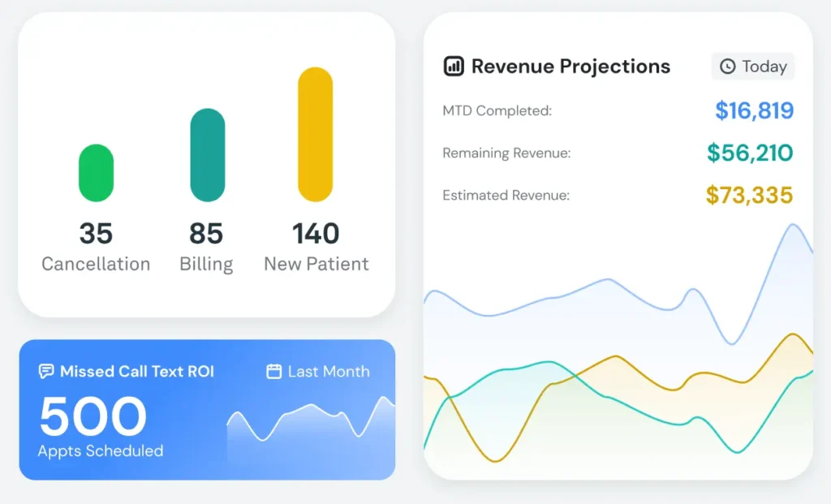The width and height of the screenshot is (831, 504).
Task: Click the Billing count of 85
Action: [x=206, y=234]
